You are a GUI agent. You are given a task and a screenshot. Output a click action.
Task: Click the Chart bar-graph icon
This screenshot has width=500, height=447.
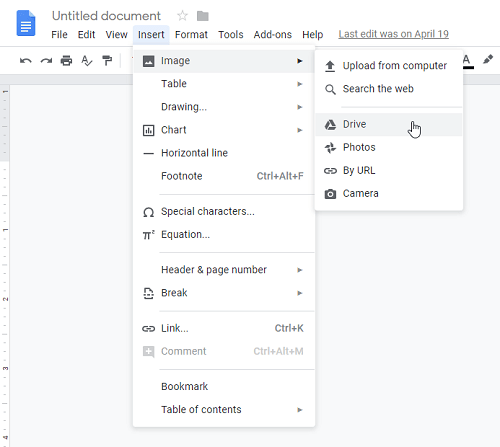148,130
